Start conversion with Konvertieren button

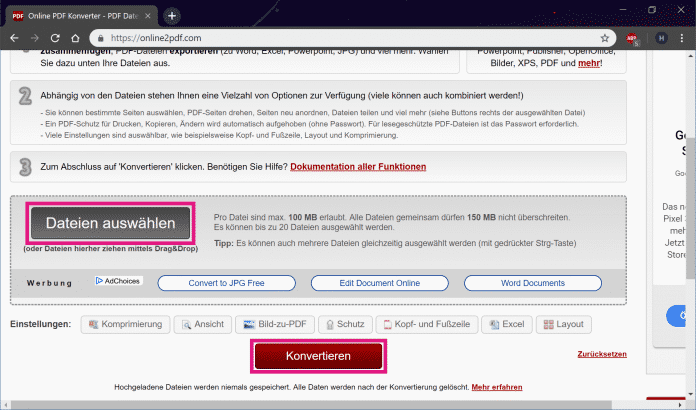coord(318,356)
